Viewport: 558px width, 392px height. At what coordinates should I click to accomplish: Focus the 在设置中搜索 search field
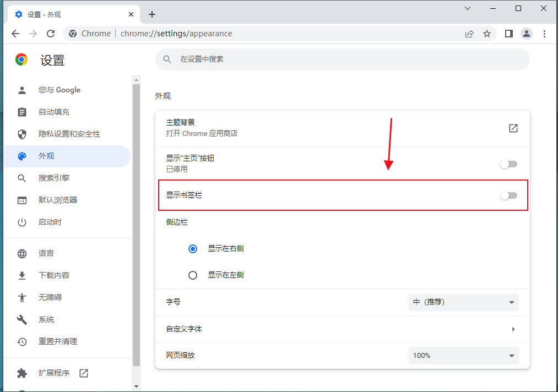(342, 59)
